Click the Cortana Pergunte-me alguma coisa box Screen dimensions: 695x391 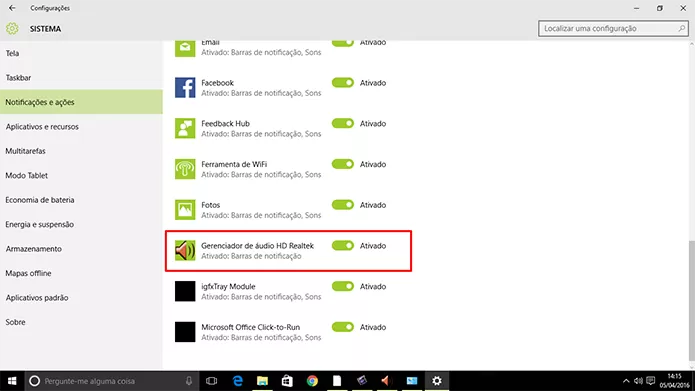(x=111, y=381)
